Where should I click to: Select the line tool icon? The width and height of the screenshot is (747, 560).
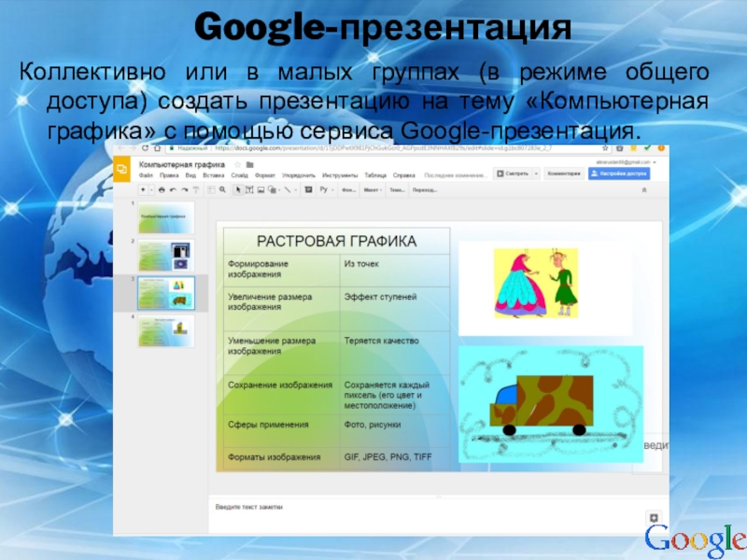coord(288,189)
